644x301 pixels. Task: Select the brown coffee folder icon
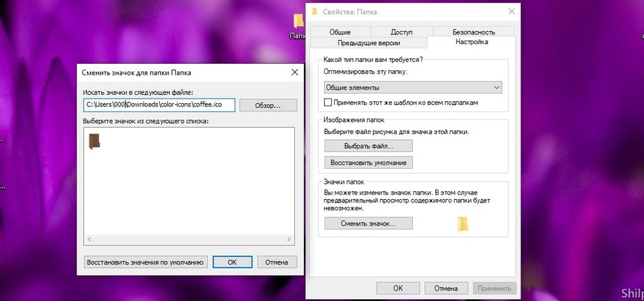(94, 141)
